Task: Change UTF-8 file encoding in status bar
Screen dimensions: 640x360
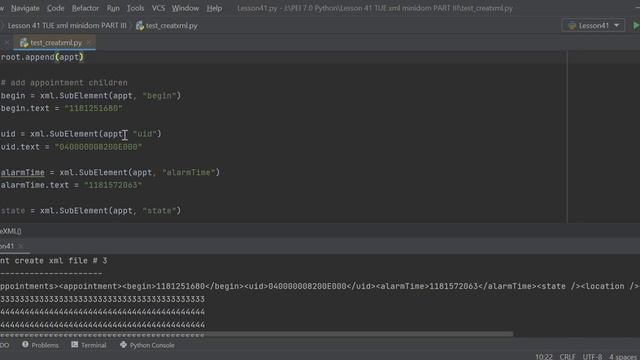Action: pyautogui.click(x=592, y=357)
